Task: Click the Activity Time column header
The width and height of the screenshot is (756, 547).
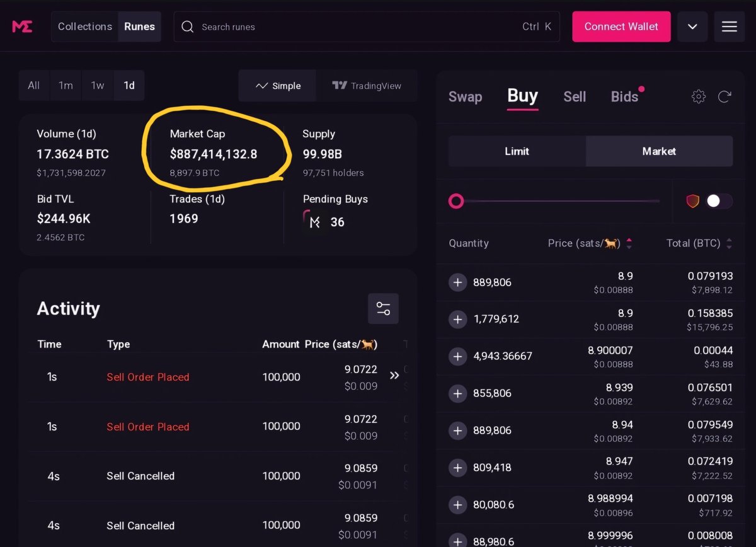Action: click(49, 344)
